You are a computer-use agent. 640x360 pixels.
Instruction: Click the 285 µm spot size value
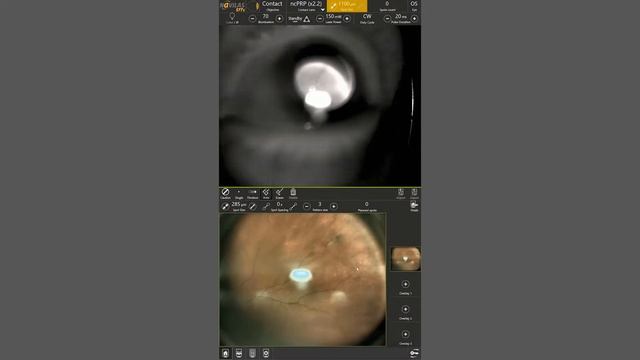click(x=239, y=204)
